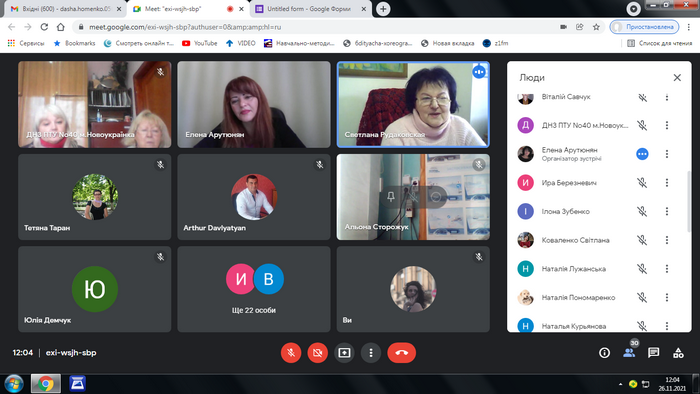Open Список для чтения reading list
This screenshot has height=394, width=700.
(659, 43)
